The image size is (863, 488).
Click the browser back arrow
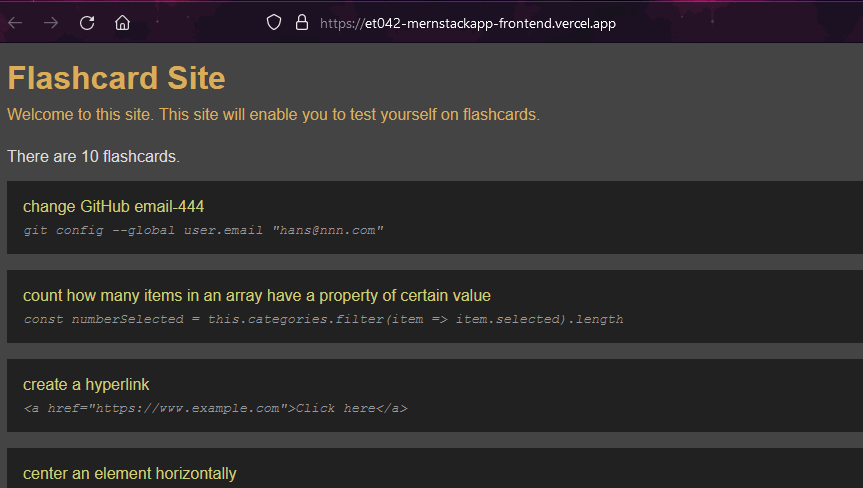point(15,23)
